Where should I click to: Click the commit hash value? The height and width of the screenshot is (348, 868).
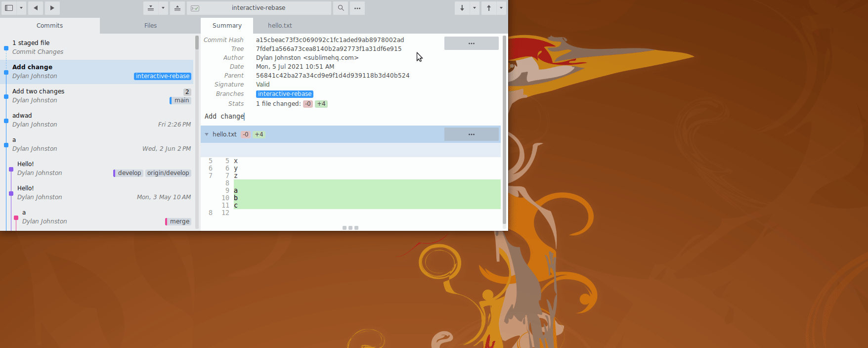(x=330, y=40)
